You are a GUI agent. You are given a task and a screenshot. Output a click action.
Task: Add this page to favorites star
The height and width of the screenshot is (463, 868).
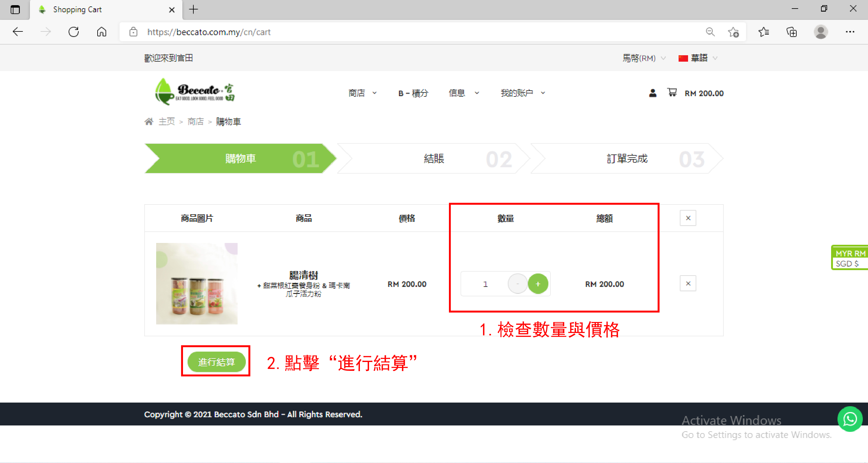733,32
